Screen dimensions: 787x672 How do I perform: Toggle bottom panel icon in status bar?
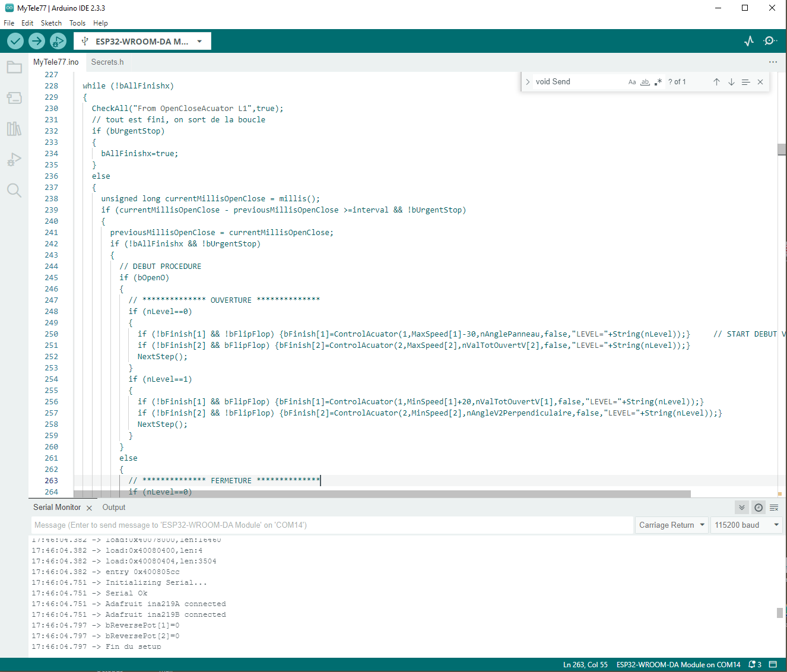[x=773, y=664]
